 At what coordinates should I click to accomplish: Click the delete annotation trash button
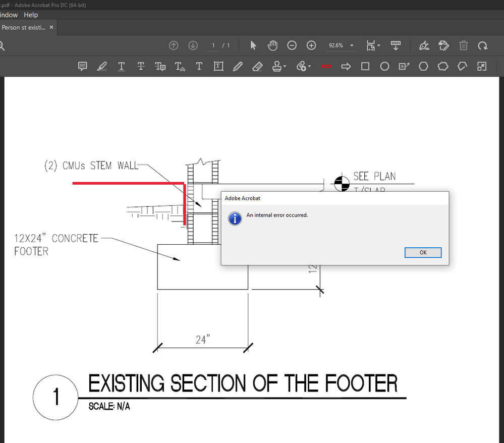pos(464,45)
